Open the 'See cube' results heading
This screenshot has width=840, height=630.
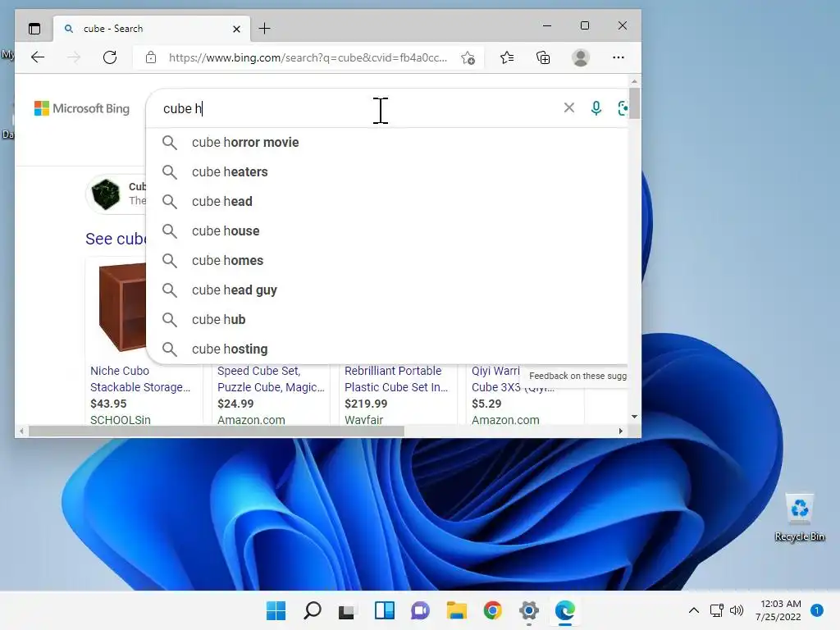(115, 239)
